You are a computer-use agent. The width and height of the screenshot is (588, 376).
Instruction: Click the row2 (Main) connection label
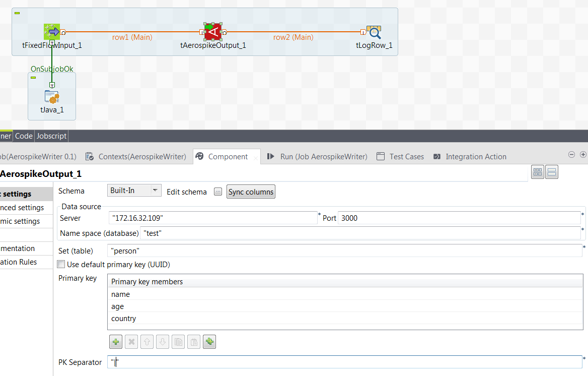(x=293, y=37)
